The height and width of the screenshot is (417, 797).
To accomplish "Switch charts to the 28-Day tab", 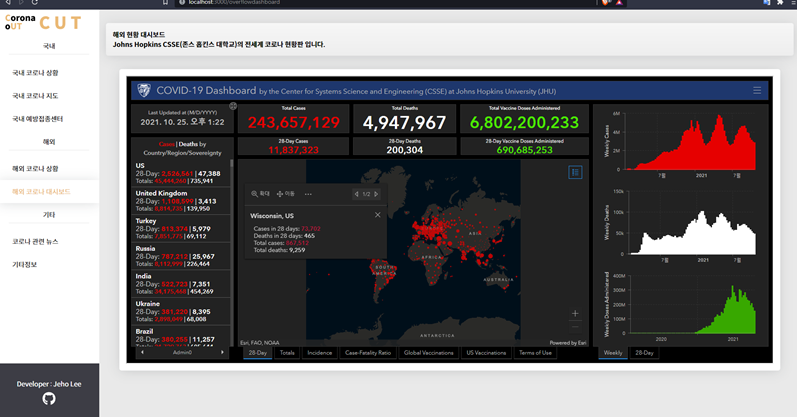I will (x=645, y=353).
